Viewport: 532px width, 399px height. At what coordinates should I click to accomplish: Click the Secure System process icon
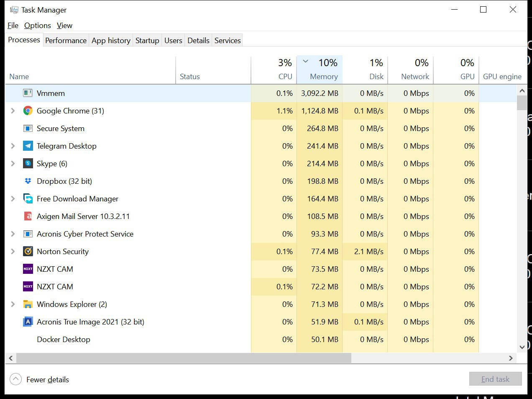(28, 129)
